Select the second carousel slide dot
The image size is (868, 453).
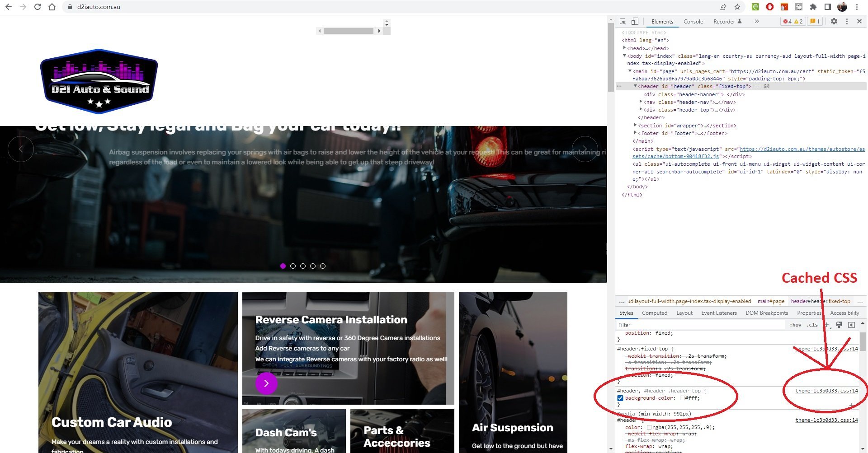tap(293, 266)
